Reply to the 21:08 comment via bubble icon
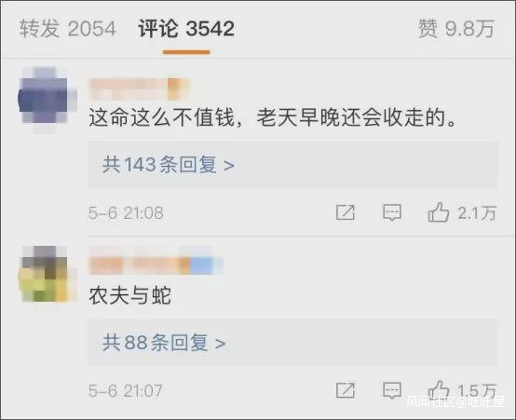The height and width of the screenshot is (420, 516). (392, 212)
